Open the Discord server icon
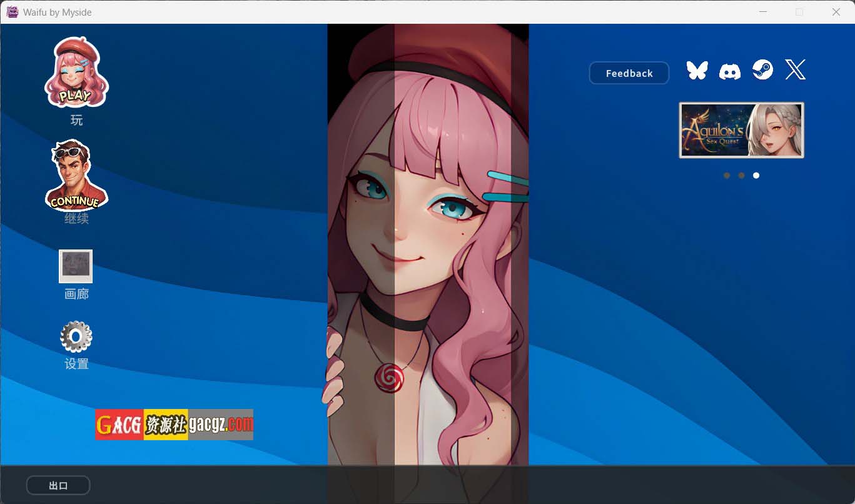Image resolution: width=855 pixels, height=504 pixels. [730, 71]
